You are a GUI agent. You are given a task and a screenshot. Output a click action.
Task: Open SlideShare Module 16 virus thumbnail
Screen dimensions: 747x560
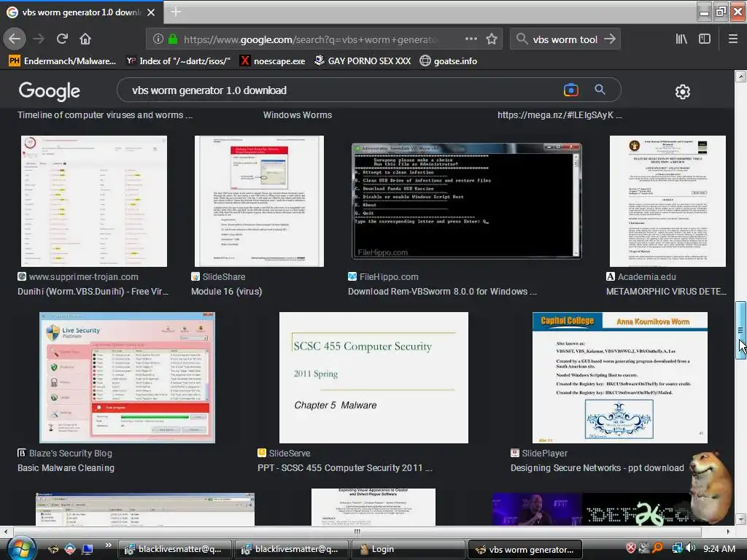tap(259, 201)
